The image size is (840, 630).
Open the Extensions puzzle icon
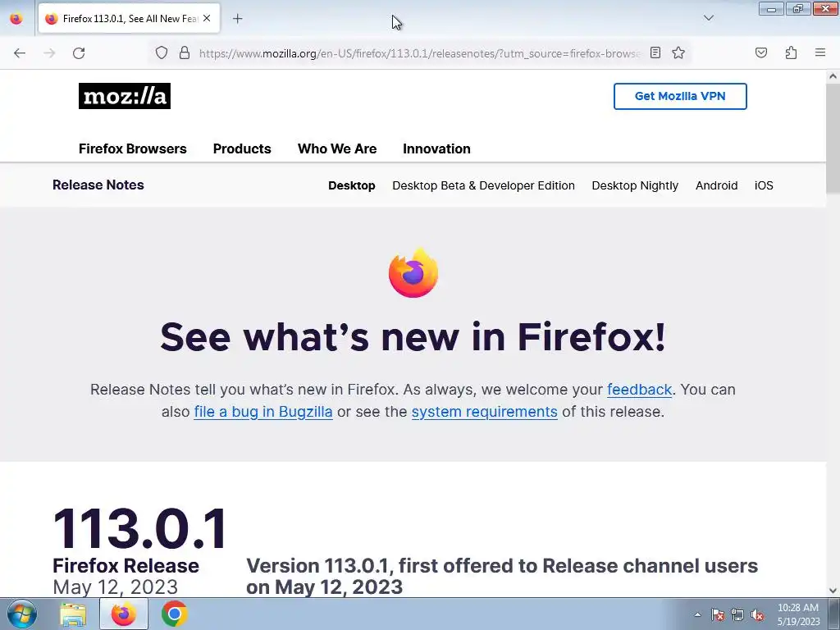click(x=791, y=52)
